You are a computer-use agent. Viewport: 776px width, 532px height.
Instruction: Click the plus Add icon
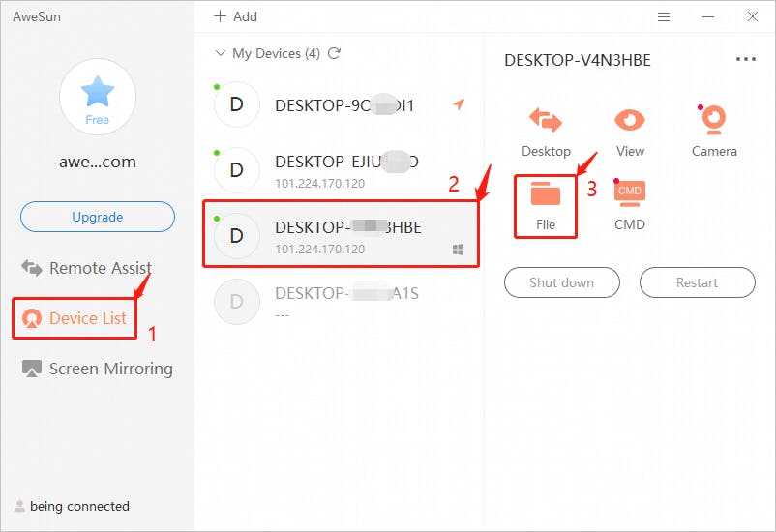[x=220, y=16]
